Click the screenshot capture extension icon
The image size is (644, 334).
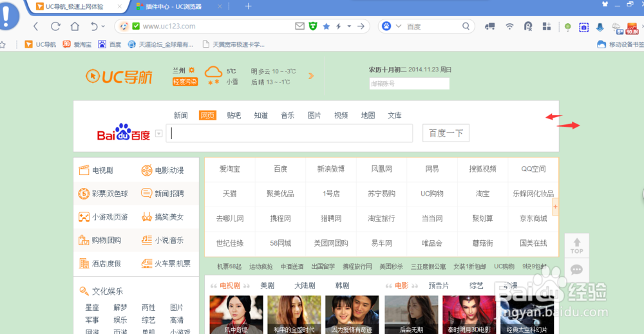coord(583,28)
